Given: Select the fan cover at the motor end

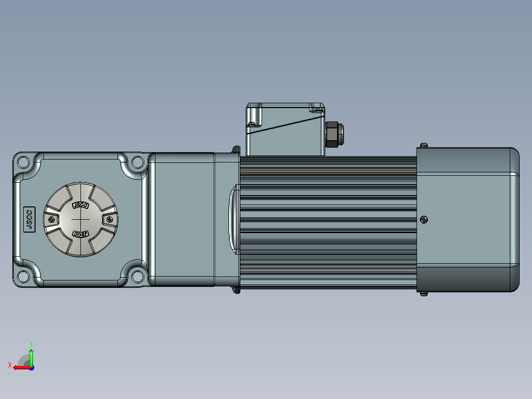Looking at the screenshot, I should [x=468, y=220].
